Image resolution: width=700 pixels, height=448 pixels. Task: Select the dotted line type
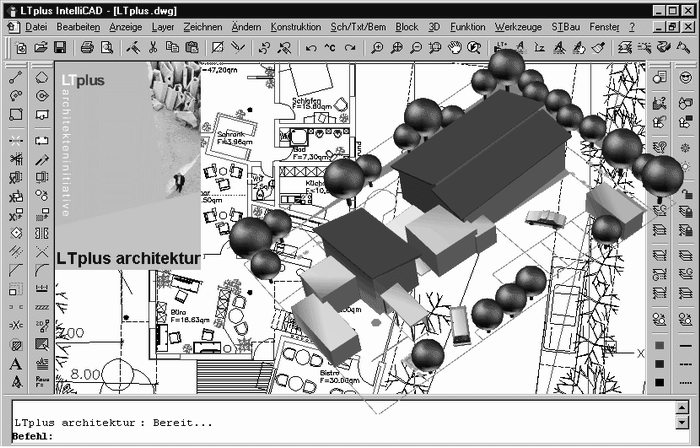tap(685, 382)
